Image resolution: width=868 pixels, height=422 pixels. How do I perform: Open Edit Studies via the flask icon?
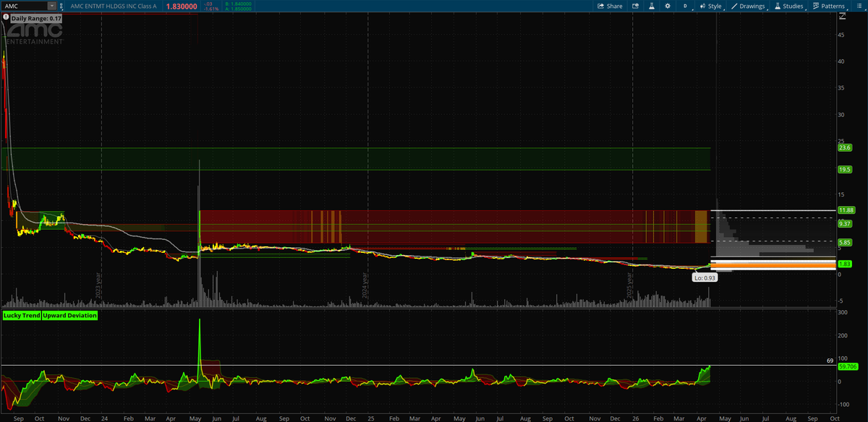[651, 6]
